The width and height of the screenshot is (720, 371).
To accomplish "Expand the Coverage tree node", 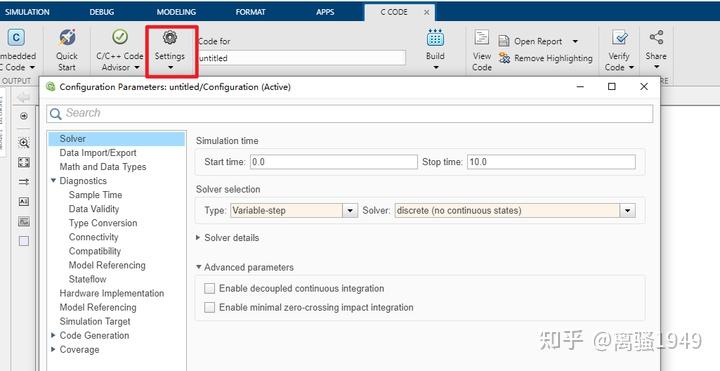I will [x=54, y=349].
